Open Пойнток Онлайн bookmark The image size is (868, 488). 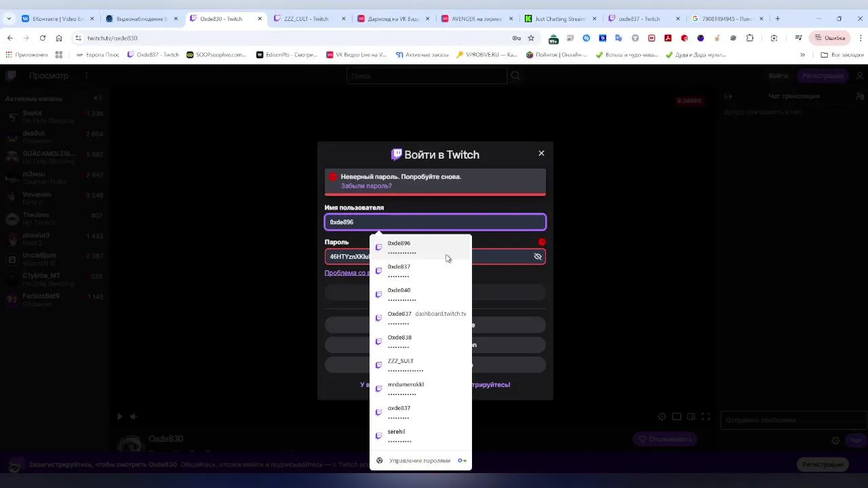557,54
